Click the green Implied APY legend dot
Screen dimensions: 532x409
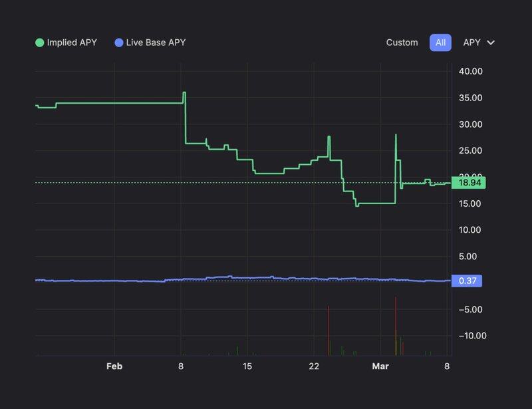click(40, 43)
